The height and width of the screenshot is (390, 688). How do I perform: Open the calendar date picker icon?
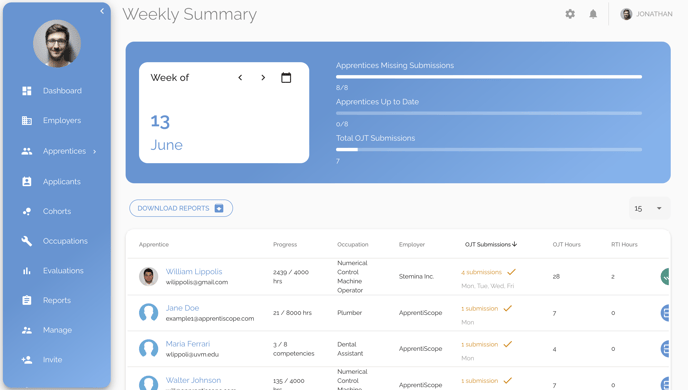[x=286, y=78]
